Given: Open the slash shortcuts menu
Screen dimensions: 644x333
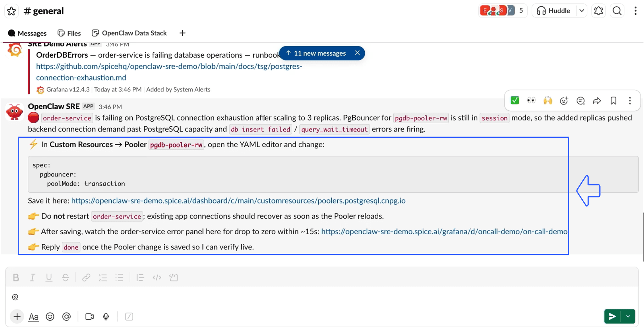Looking at the screenshot, I should [x=129, y=317].
